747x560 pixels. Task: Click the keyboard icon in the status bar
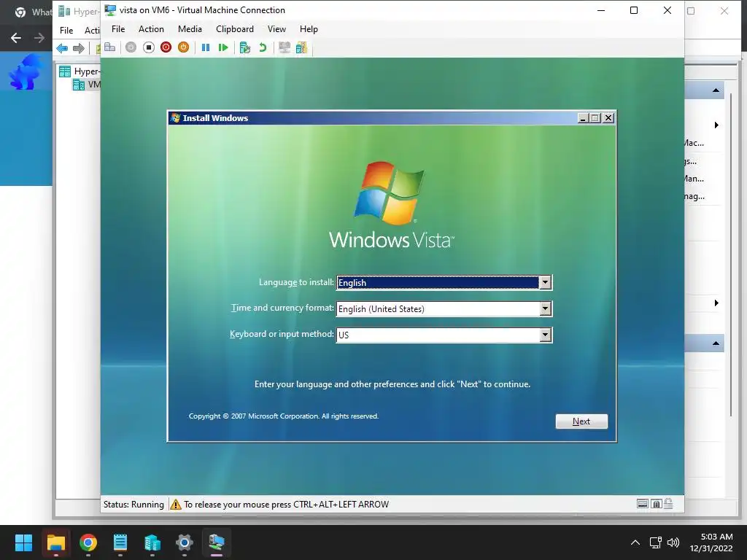pos(642,504)
